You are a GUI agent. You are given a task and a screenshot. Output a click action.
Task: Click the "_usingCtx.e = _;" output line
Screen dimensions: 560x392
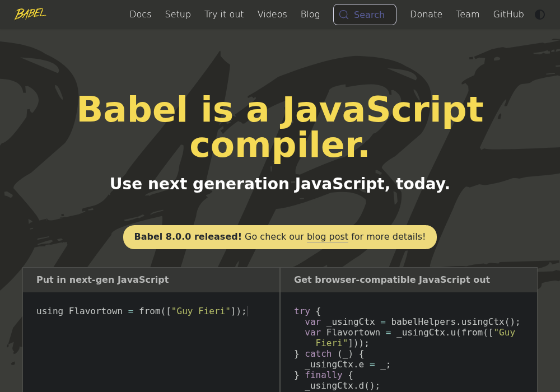[x=348, y=365]
